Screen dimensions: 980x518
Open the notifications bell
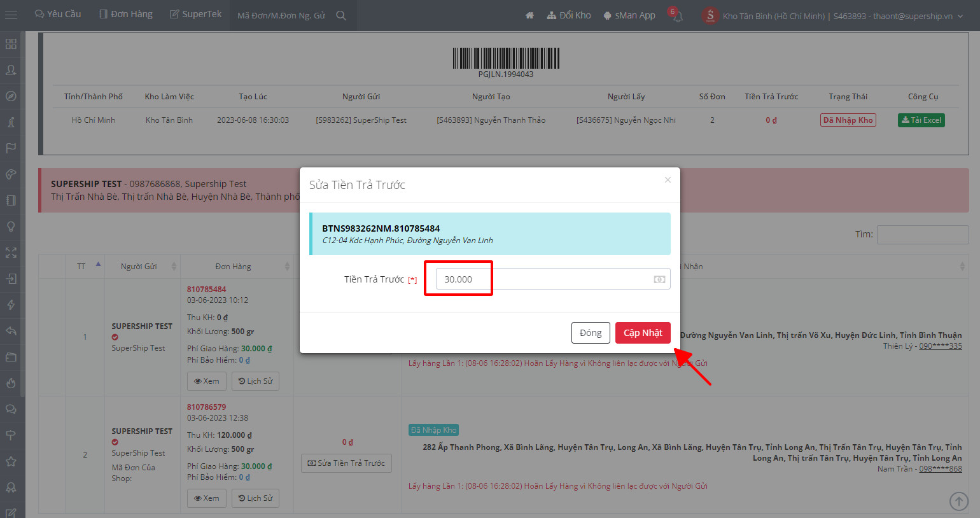(678, 16)
